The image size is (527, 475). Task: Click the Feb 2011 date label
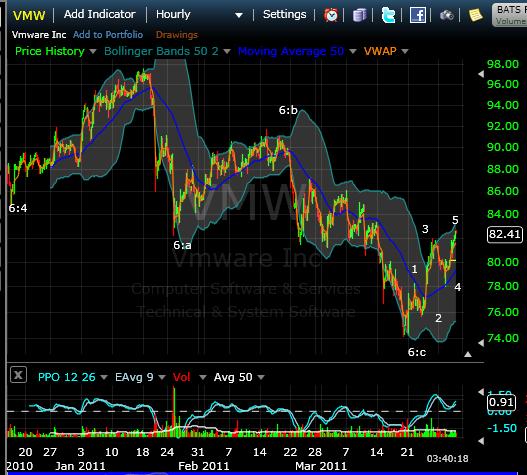tap(204, 466)
